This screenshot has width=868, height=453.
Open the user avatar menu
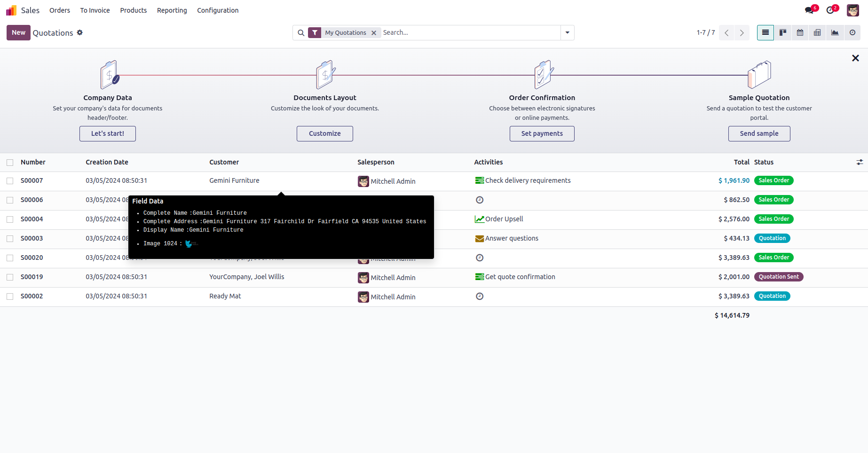(x=853, y=10)
